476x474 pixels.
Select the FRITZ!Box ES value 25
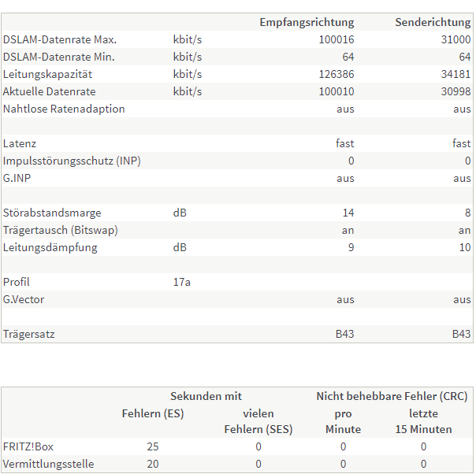(153, 446)
